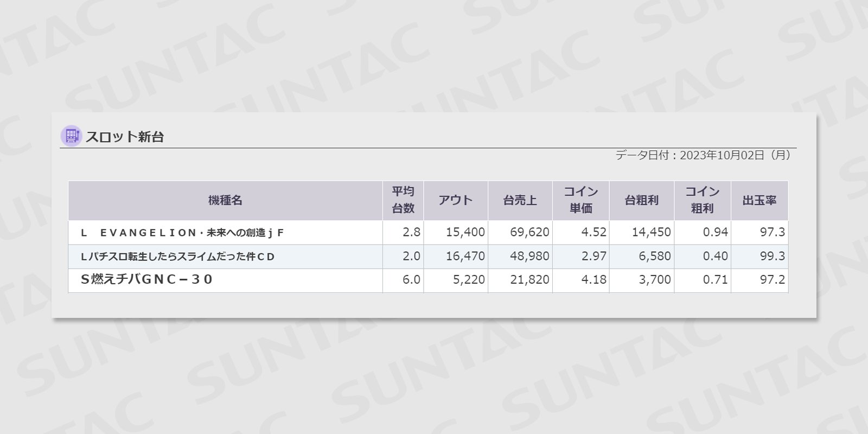Click payout rate 99.3

[x=773, y=256]
